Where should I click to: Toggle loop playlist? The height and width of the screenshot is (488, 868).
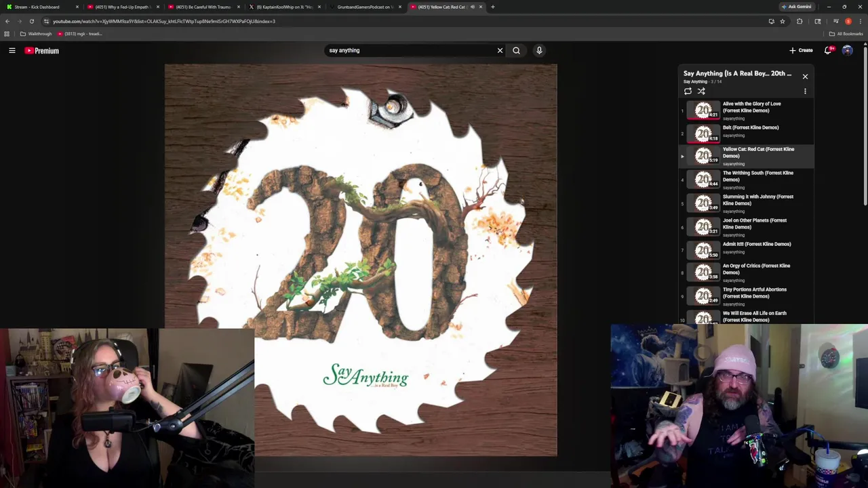click(x=688, y=91)
